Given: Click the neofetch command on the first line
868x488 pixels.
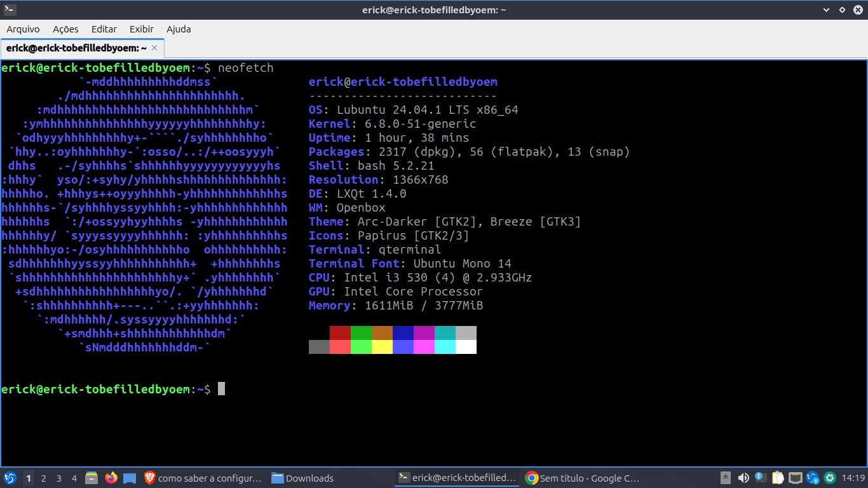Looking at the screenshot, I should [x=245, y=68].
